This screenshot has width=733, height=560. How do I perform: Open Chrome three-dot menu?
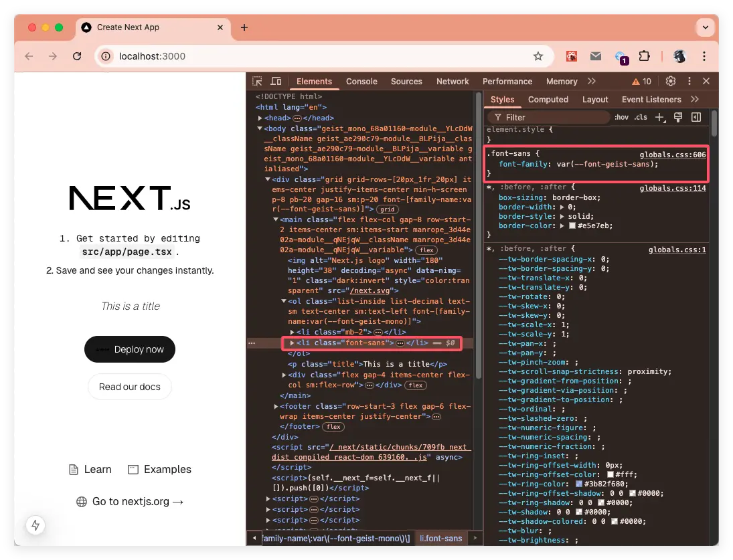tap(704, 56)
